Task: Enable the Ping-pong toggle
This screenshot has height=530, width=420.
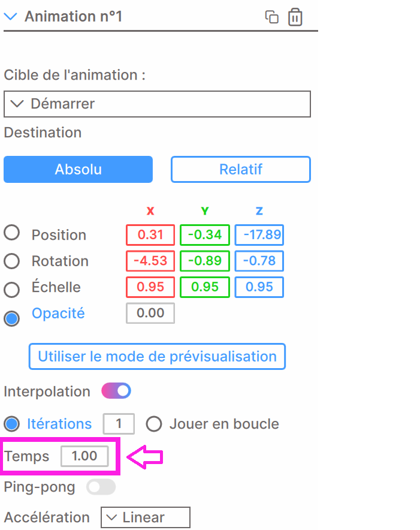Action: tap(101, 487)
